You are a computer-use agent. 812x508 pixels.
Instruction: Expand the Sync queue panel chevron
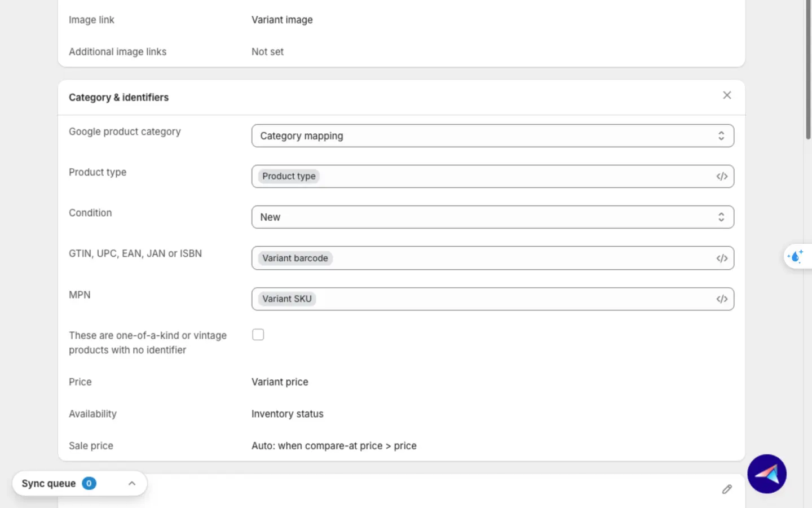point(132,483)
